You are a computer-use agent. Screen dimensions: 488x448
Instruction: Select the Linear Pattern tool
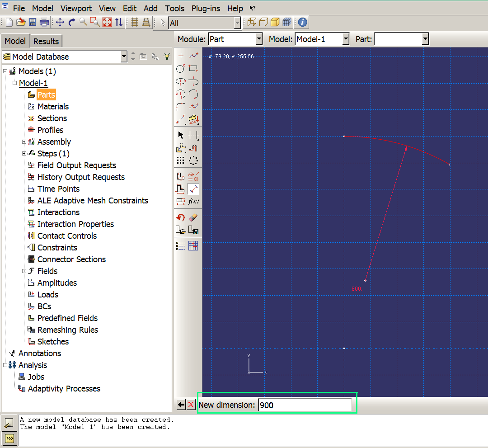(180, 160)
